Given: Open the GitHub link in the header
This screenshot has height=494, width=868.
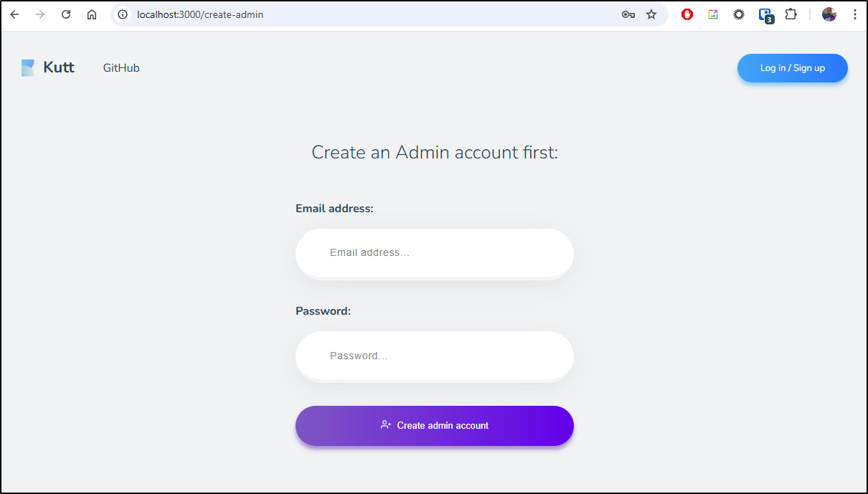Looking at the screenshot, I should click(x=121, y=68).
